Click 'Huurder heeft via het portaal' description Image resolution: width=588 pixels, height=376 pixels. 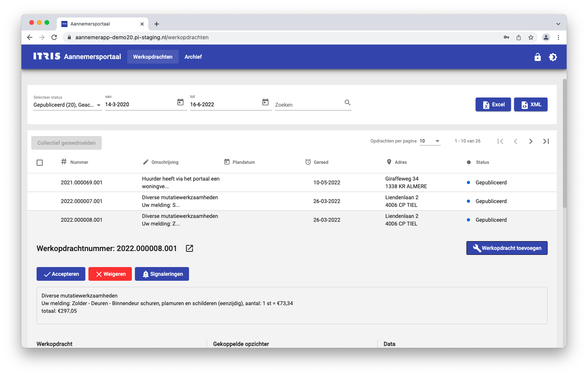tap(181, 182)
